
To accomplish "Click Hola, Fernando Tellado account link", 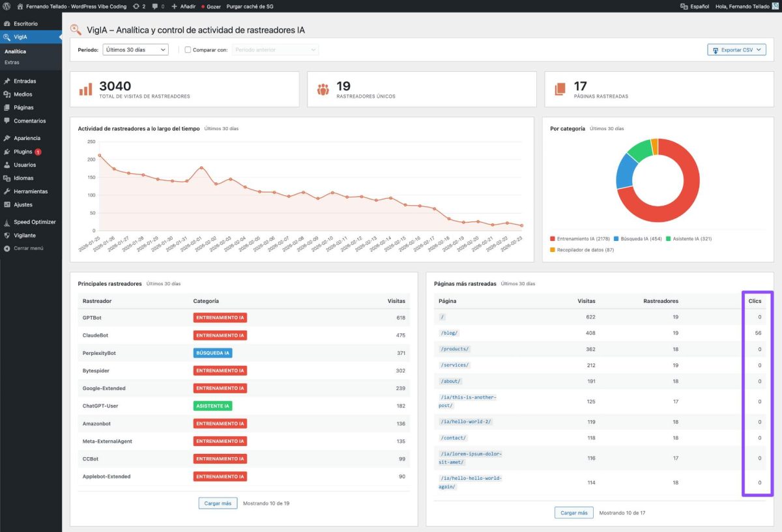I will click(x=742, y=5).
